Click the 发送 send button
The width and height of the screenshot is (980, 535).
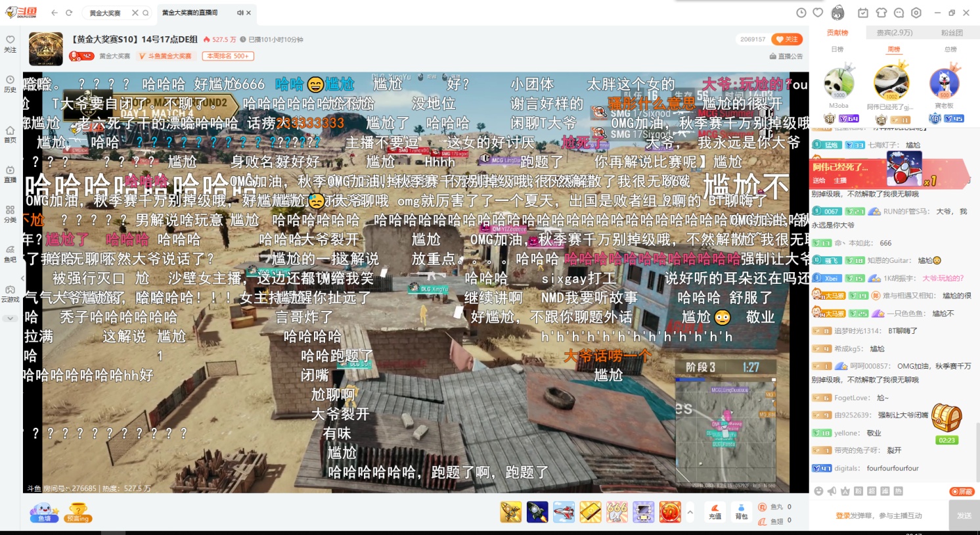[964, 516]
